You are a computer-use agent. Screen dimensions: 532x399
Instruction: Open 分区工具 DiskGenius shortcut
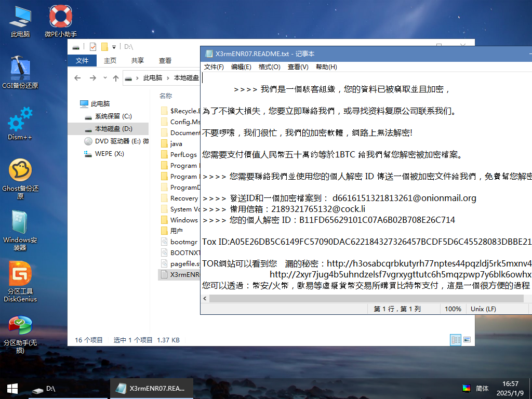click(x=20, y=282)
